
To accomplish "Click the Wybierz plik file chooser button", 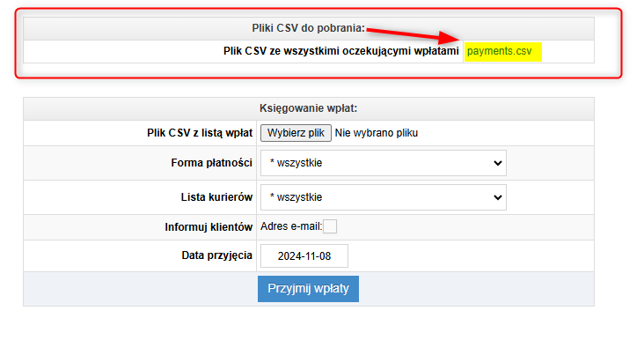I will [296, 133].
